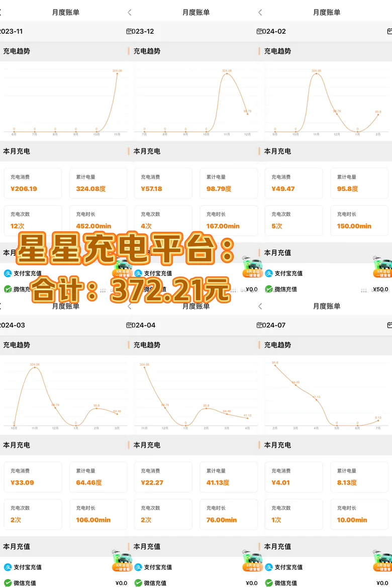Click 充电趋势 heading in the 2024-04 bill
Screen dimensions: 392x588
147,345
